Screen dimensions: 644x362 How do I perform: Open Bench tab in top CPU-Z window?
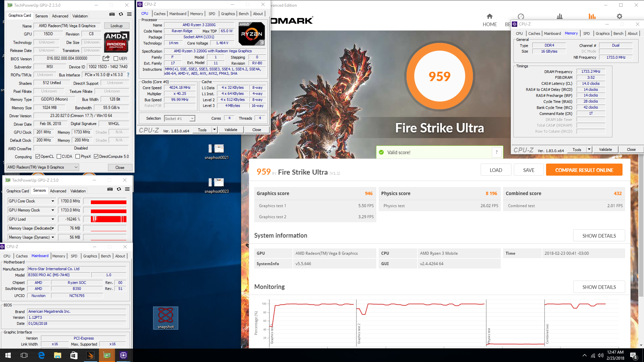point(244,14)
